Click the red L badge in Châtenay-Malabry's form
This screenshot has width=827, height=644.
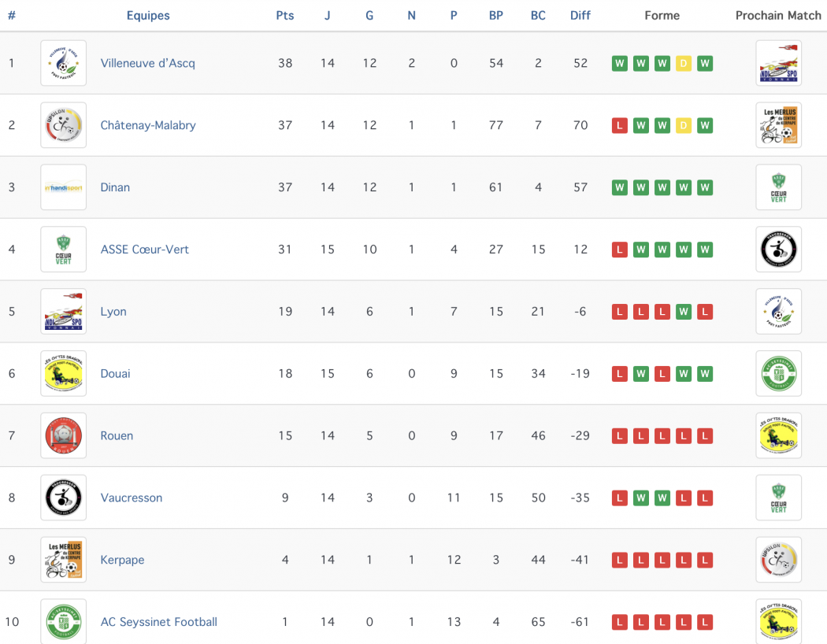[x=620, y=125]
